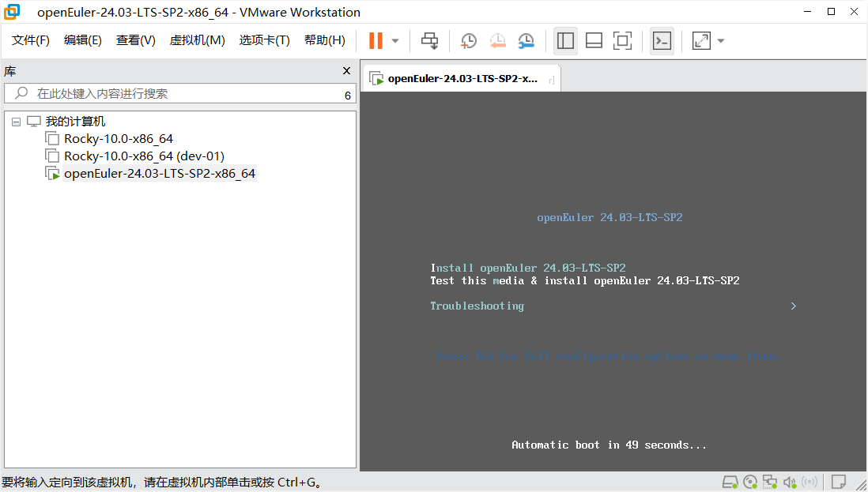Click the Troubleshooting submenu arrow
The width and height of the screenshot is (868, 492).
[793, 306]
